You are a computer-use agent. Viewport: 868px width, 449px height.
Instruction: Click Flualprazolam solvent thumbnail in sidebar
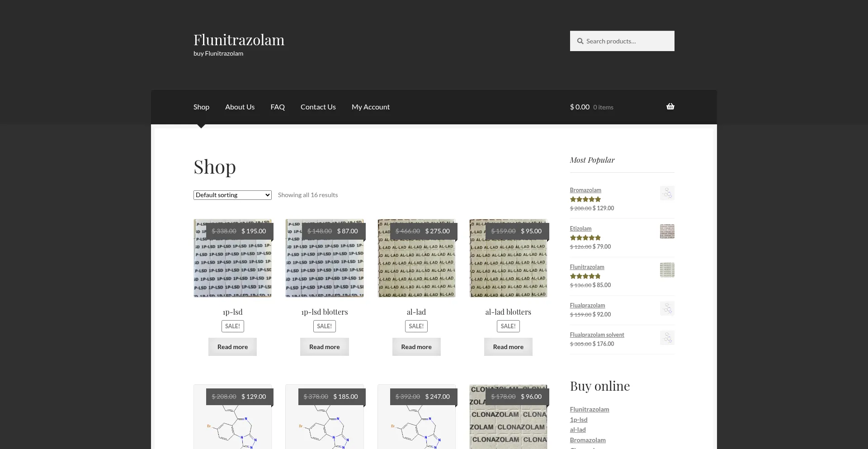667,338
